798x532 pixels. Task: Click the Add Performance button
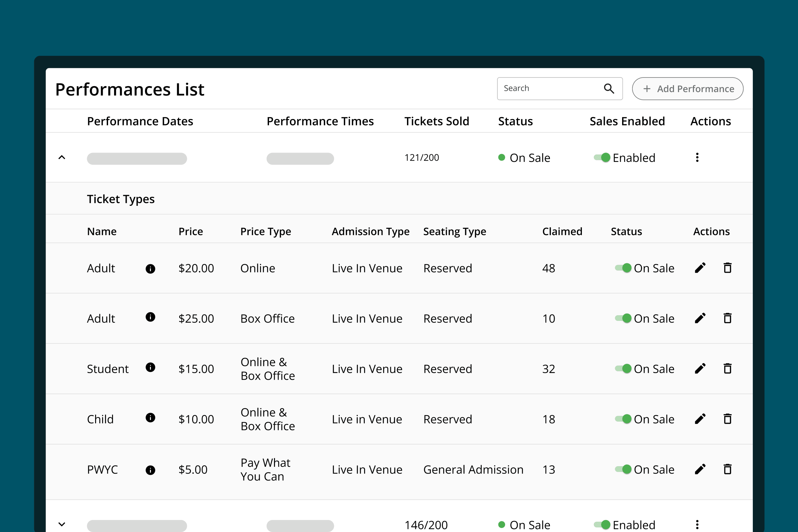click(687, 89)
